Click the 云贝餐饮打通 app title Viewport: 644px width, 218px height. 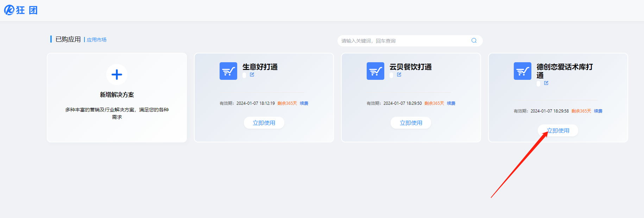(411, 67)
